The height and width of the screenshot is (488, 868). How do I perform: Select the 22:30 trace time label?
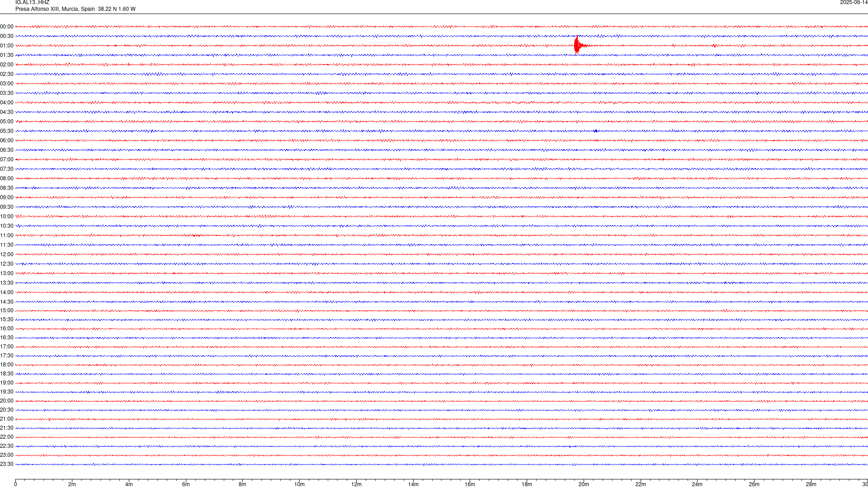(x=7, y=446)
